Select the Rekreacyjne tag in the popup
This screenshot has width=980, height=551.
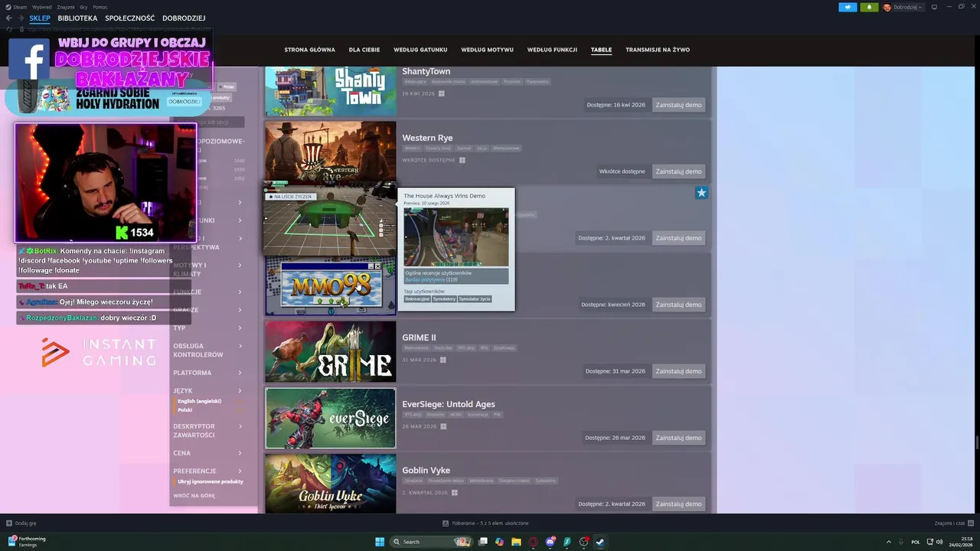point(417,299)
